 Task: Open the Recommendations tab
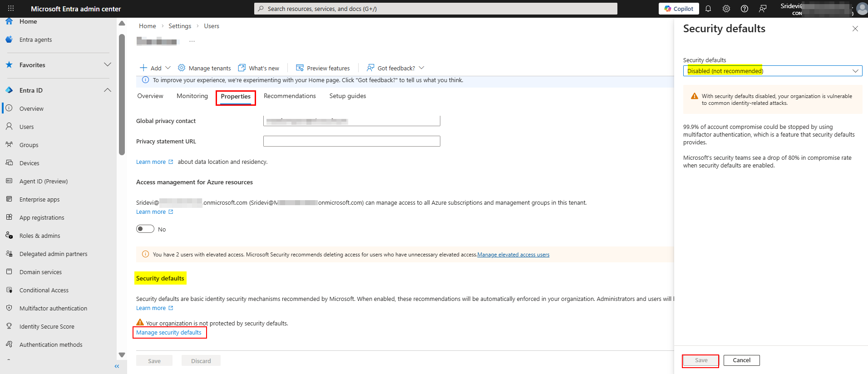click(290, 96)
